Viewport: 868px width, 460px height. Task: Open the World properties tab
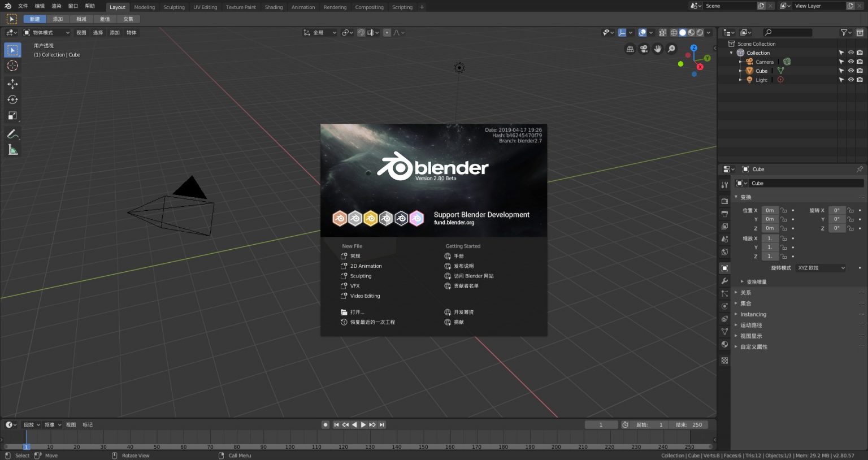pyautogui.click(x=724, y=252)
